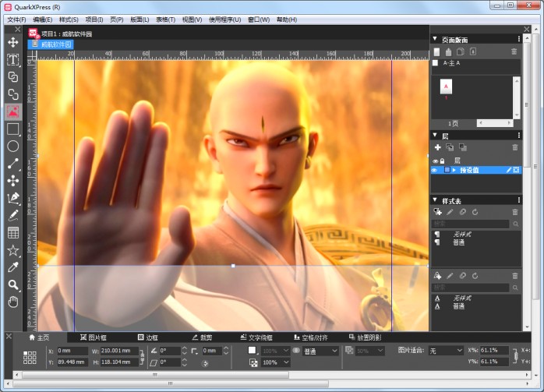544x392 pixels.
Task: Click new paragraph style sheet icon
Action: [x=437, y=212]
